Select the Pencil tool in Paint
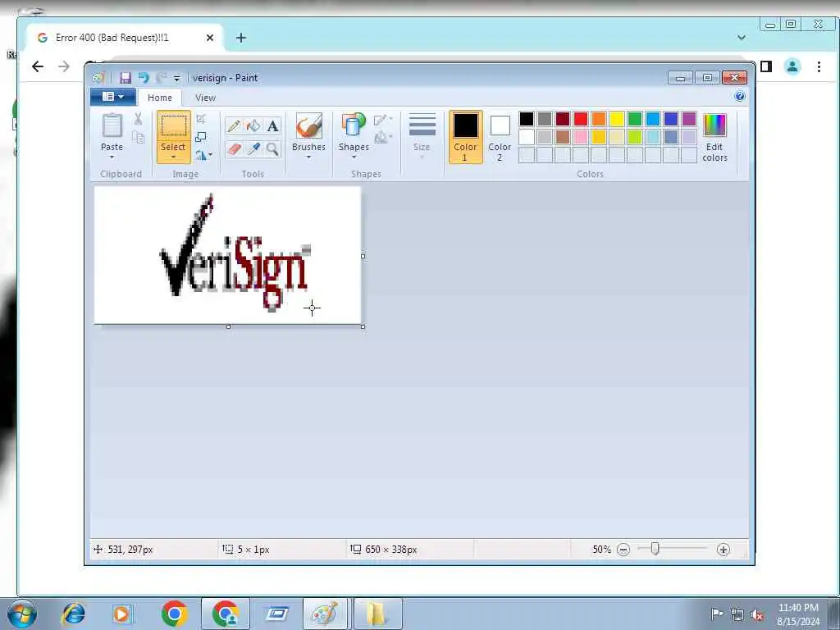 click(x=234, y=126)
